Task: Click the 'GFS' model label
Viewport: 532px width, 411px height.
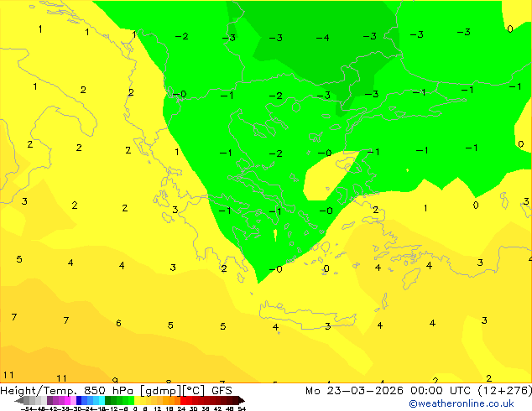Action: (x=222, y=391)
